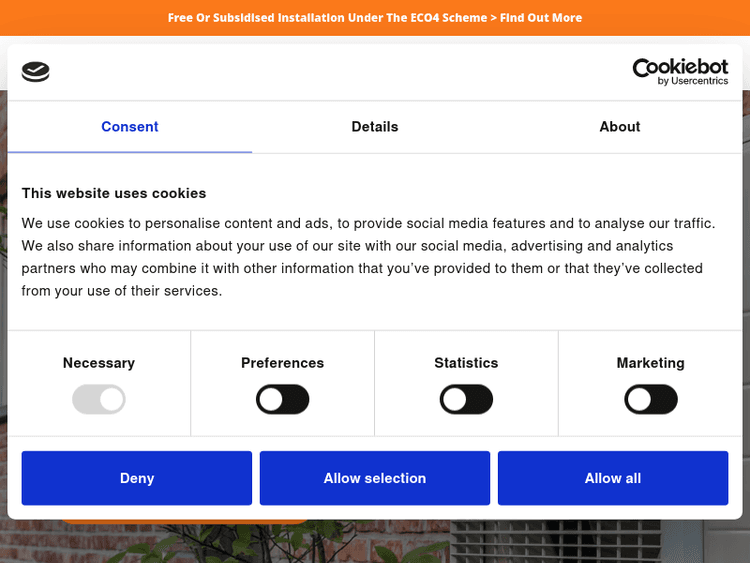Screen dimensions: 750x563
Task: Follow the ECO4 Scheme Find Out More link
Action: point(375,18)
